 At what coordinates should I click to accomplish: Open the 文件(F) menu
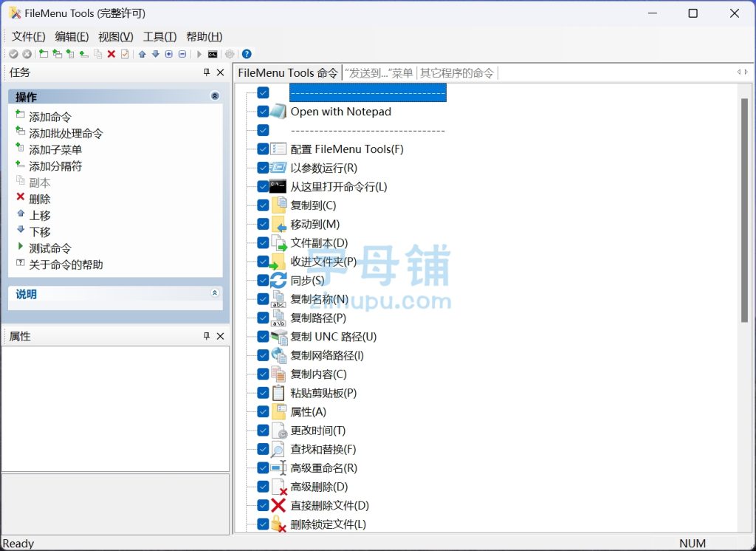tap(29, 37)
